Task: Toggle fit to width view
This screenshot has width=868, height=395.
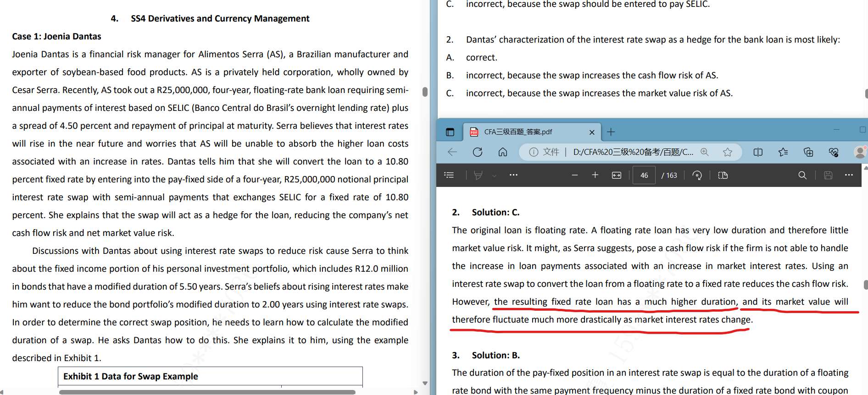Action: click(617, 175)
